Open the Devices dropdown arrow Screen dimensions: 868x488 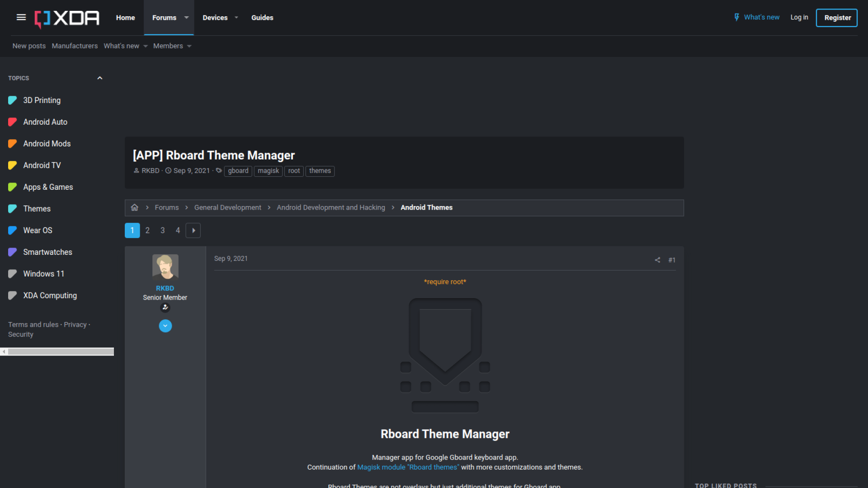[236, 18]
